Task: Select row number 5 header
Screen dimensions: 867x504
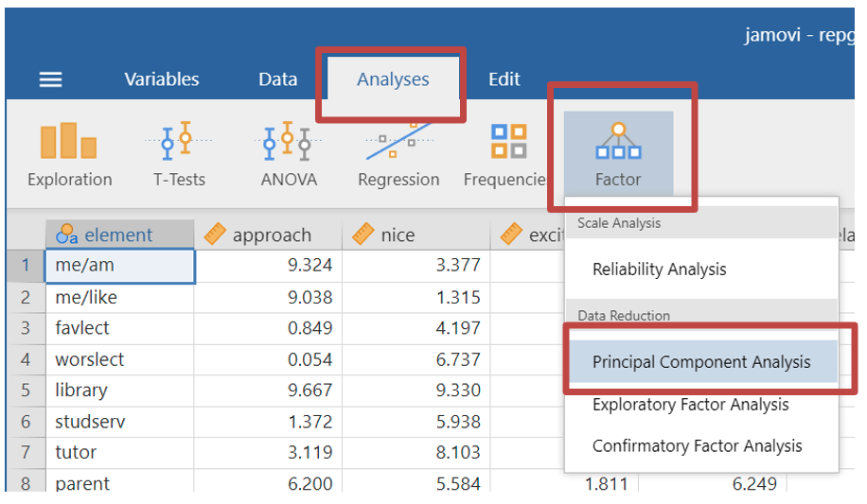Action: pyautogui.click(x=26, y=391)
